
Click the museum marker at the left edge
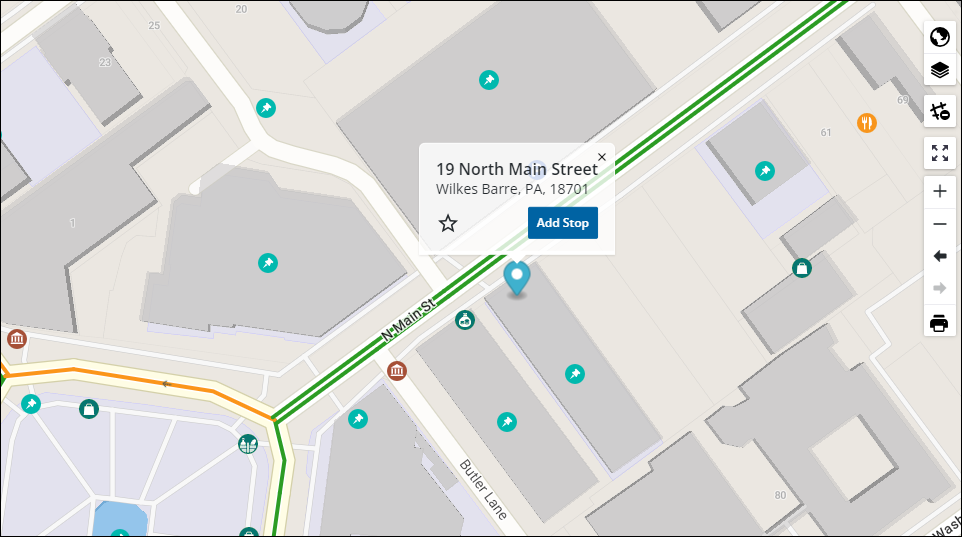pyautogui.click(x=16, y=339)
